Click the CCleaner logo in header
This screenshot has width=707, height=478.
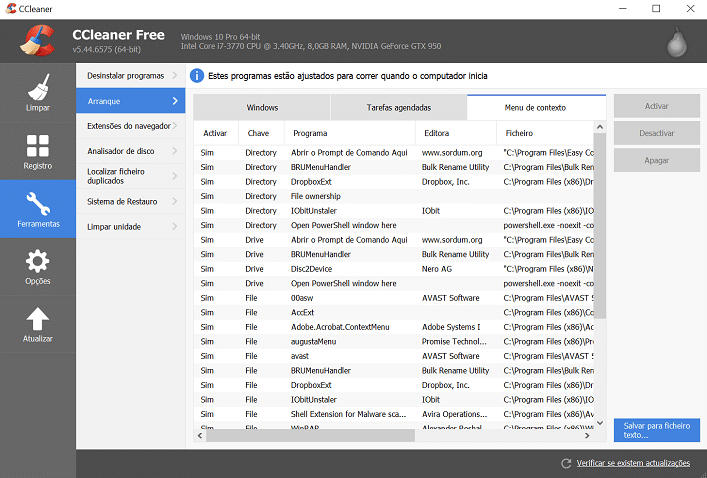[37, 41]
